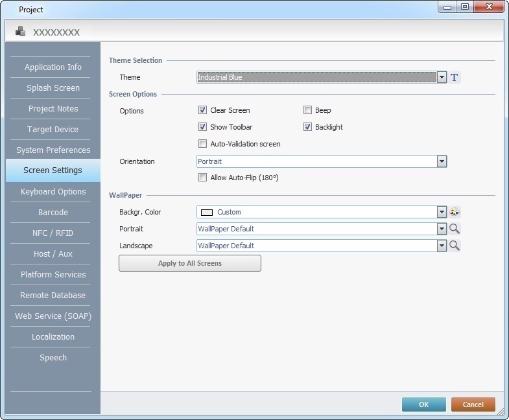The image size is (509, 420).
Task: Click the project icon in header
Action: (x=21, y=31)
